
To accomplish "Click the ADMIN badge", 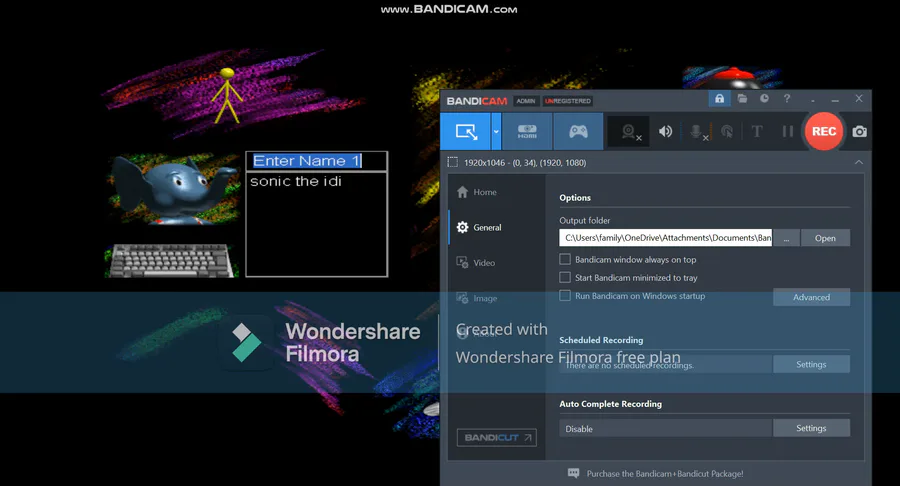I will (525, 101).
